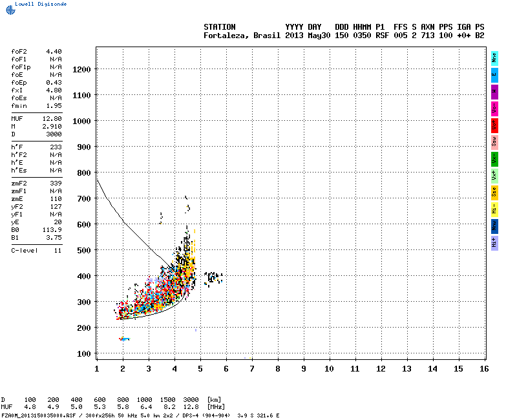Click the file name FZA0M_2013150035000.RSF
Screen dimensions: 517x420
pos(39,415)
